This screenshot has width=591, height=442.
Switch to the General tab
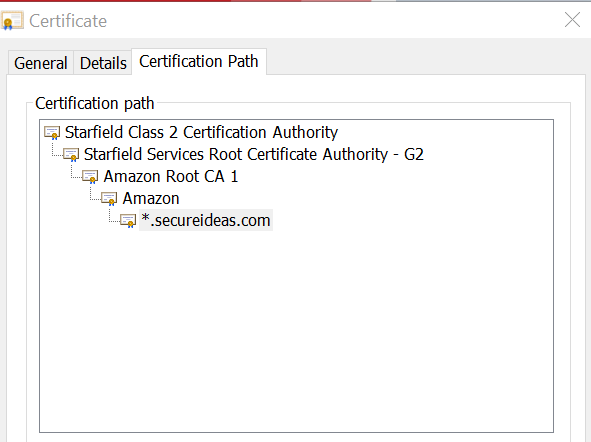pos(41,63)
